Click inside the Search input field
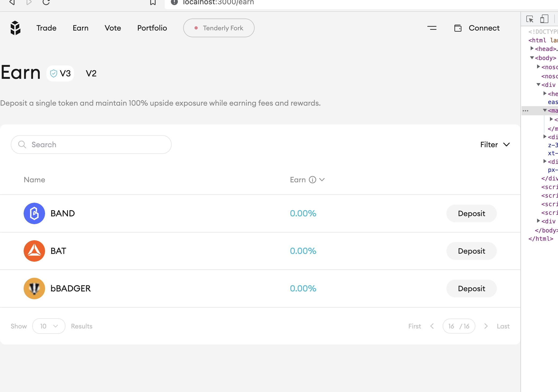Screen dimensions: 558x392 [91, 144]
